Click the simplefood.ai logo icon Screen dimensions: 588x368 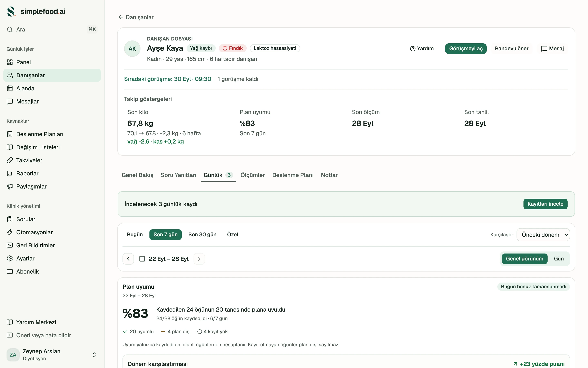pos(11,11)
